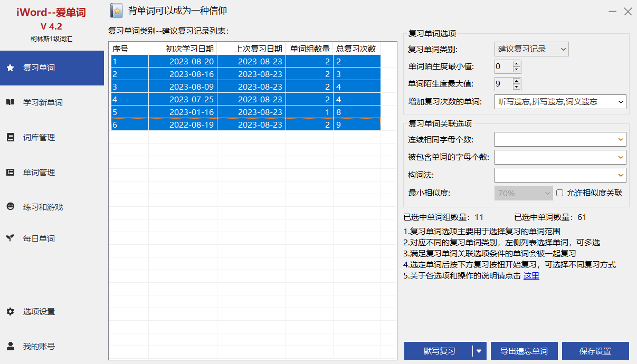Open the 这里 help link
The width and height of the screenshot is (637, 364).
coord(531,275)
